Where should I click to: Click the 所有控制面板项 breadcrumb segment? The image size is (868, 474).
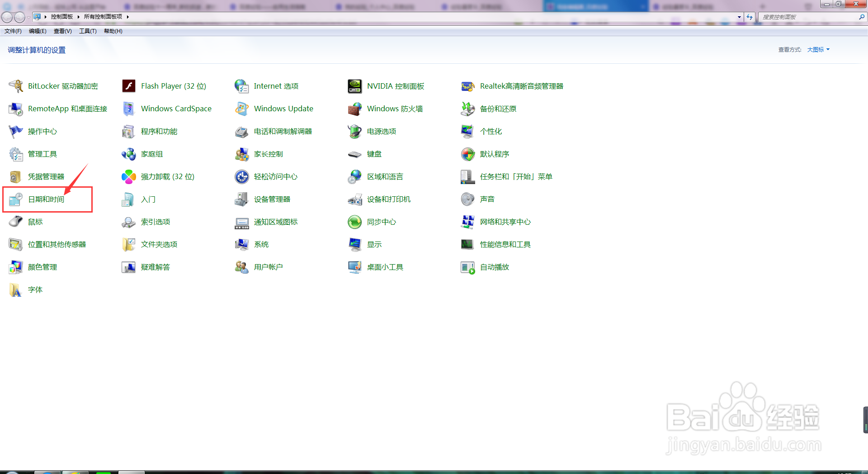(103, 17)
